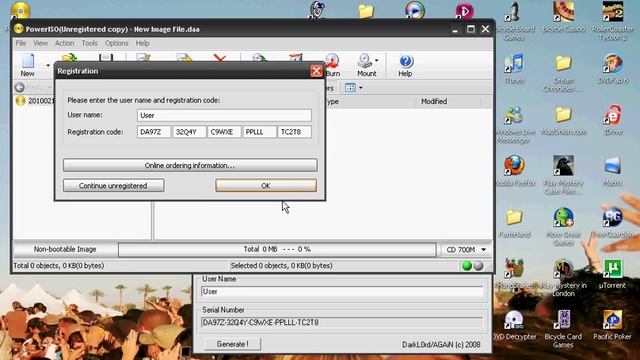Open the blue Help toolbar icon
The width and height of the screenshot is (640, 360).
[405, 65]
